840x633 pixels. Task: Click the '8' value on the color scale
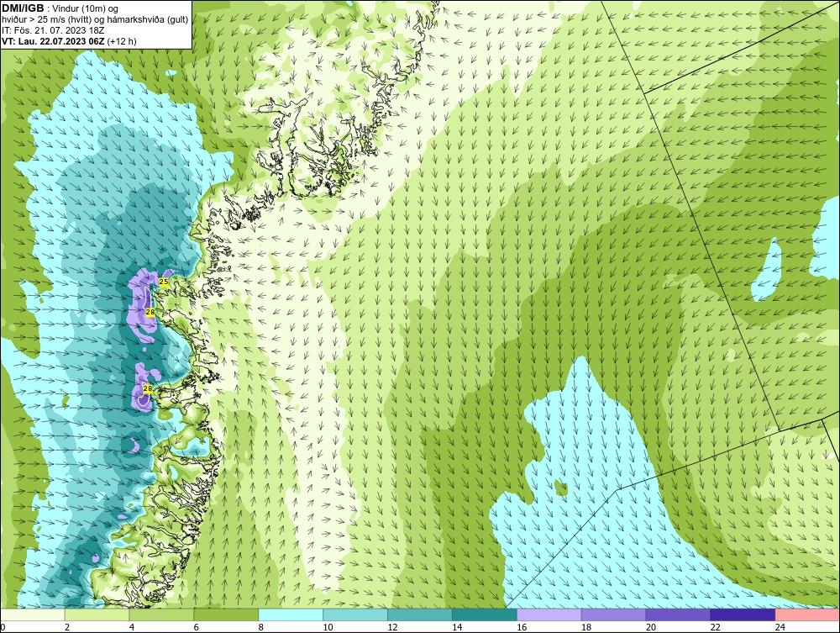(x=261, y=627)
